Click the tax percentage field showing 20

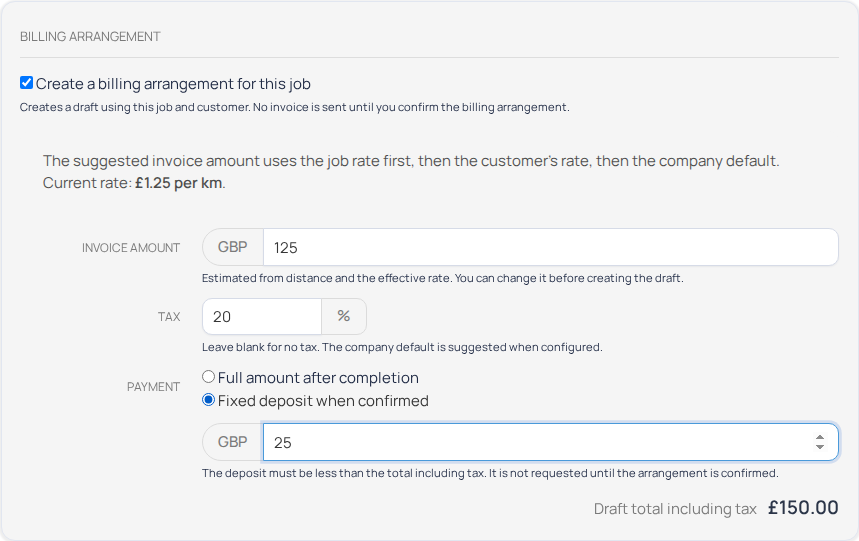click(x=262, y=316)
